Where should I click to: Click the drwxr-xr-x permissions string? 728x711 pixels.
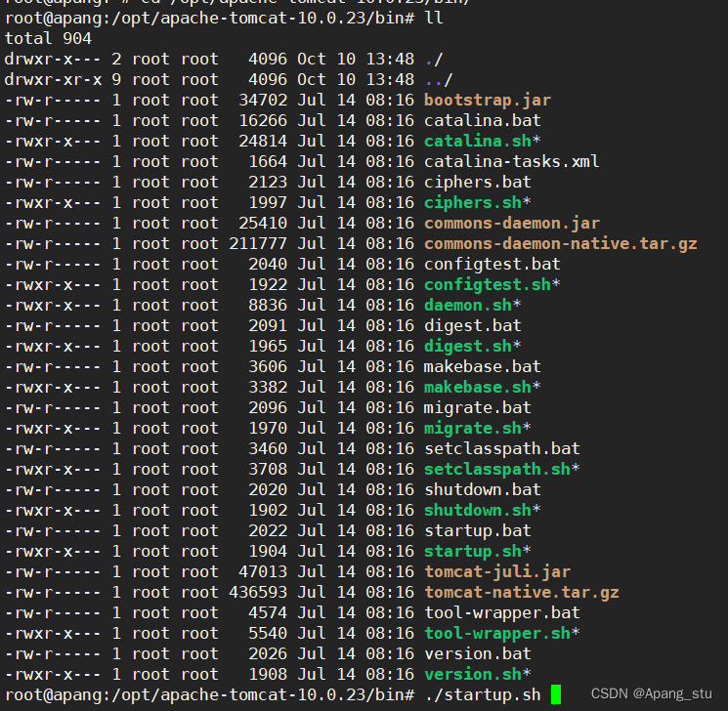(53, 80)
